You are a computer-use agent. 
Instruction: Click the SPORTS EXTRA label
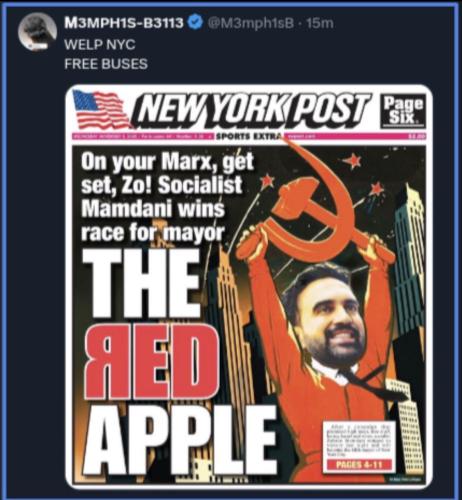point(249,136)
